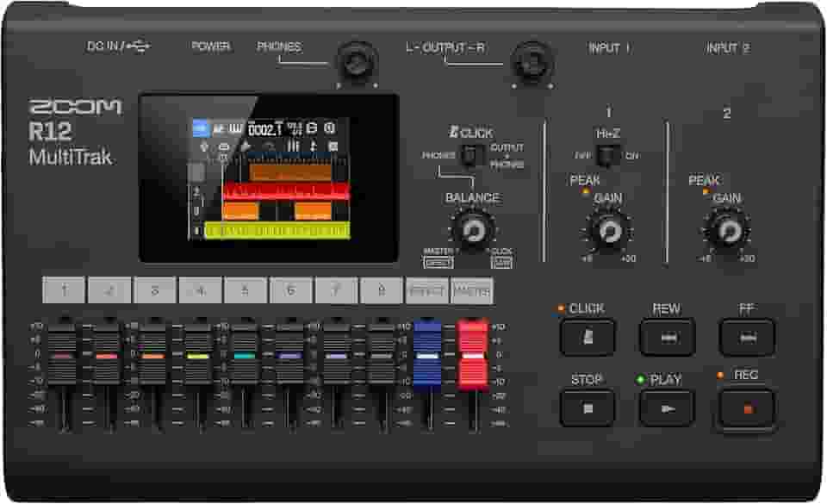The height and width of the screenshot is (504, 827).
Task: Click the input 1 GAIN knob
Action: click(610, 230)
